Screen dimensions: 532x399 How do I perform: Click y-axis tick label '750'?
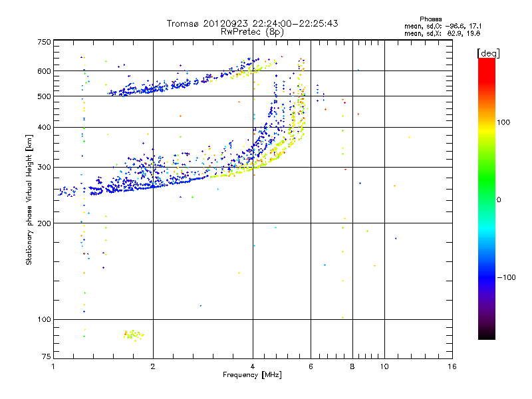(44, 42)
